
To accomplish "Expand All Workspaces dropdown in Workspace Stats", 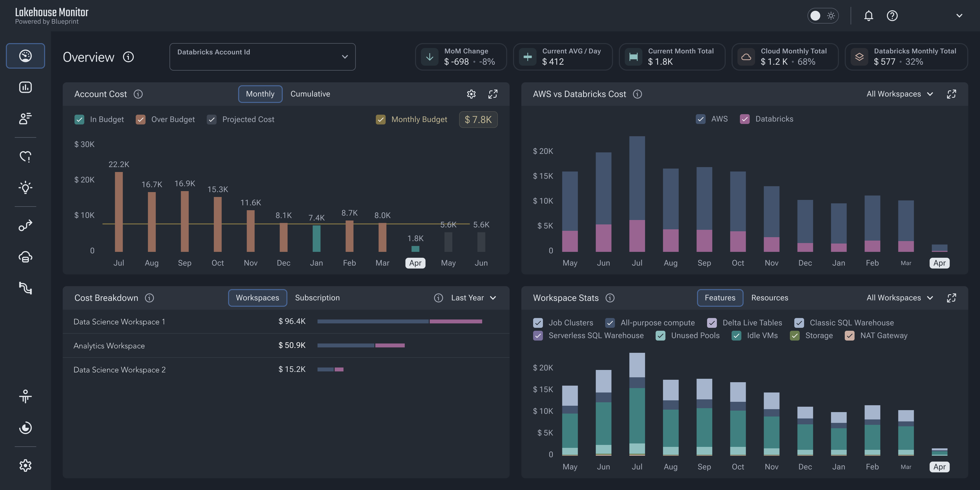I will pyautogui.click(x=899, y=298).
